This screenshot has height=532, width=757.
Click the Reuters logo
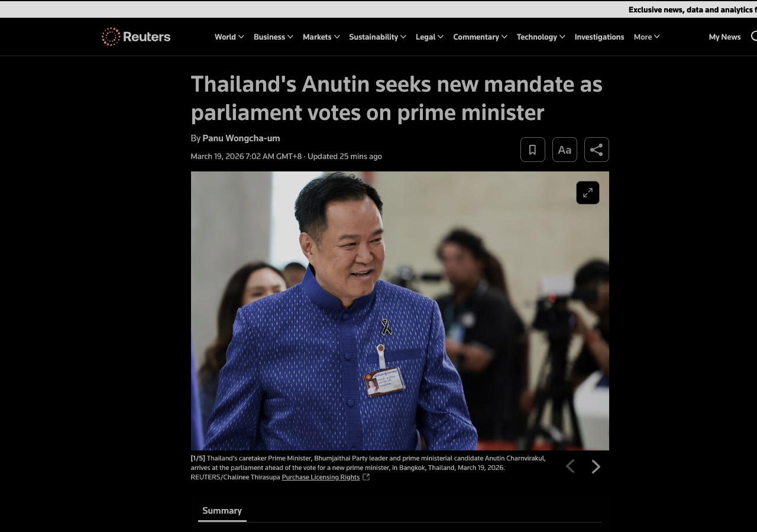click(x=136, y=37)
